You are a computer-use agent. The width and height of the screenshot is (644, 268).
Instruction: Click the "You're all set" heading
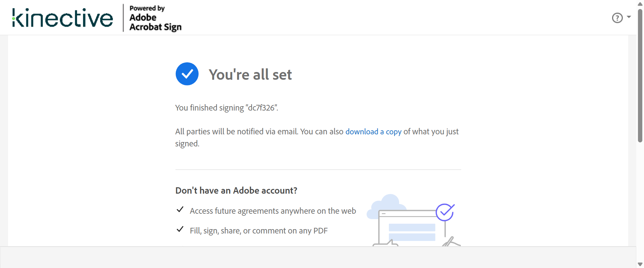(x=250, y=74)
